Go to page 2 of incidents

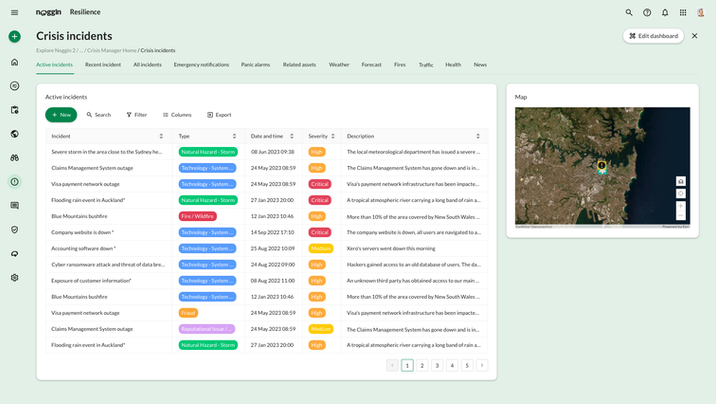tap(422, 365)
